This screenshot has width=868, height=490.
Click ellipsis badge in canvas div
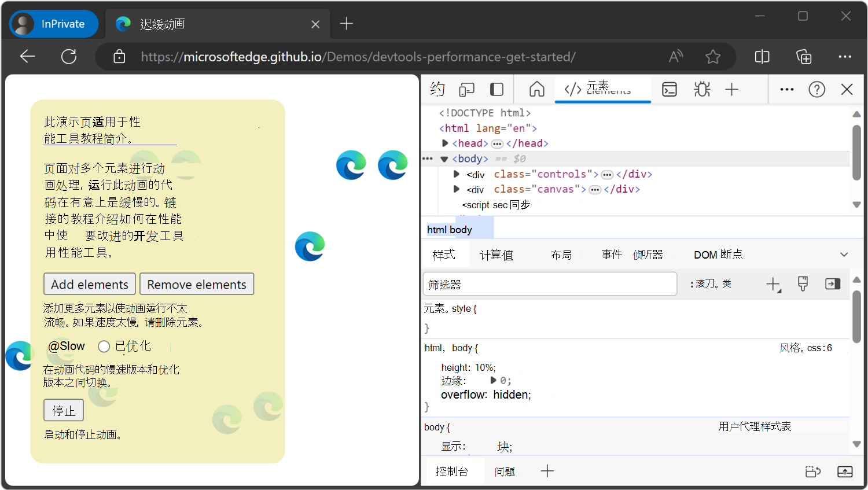[x=595, y=190]
